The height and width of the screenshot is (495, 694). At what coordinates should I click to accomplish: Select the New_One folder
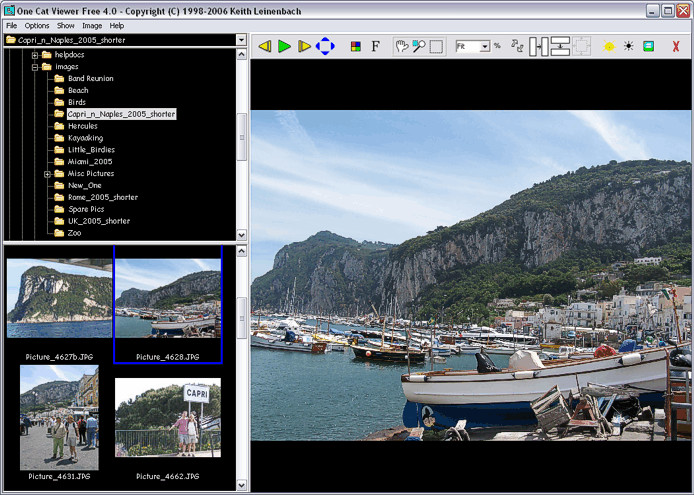85,186
